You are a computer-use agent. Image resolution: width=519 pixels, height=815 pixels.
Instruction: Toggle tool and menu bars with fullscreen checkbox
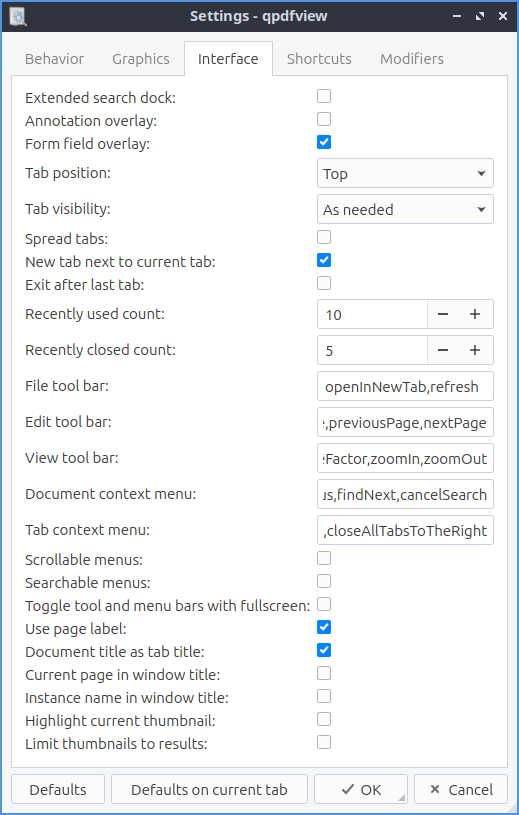pyautogui.click(x=324, y=604)
